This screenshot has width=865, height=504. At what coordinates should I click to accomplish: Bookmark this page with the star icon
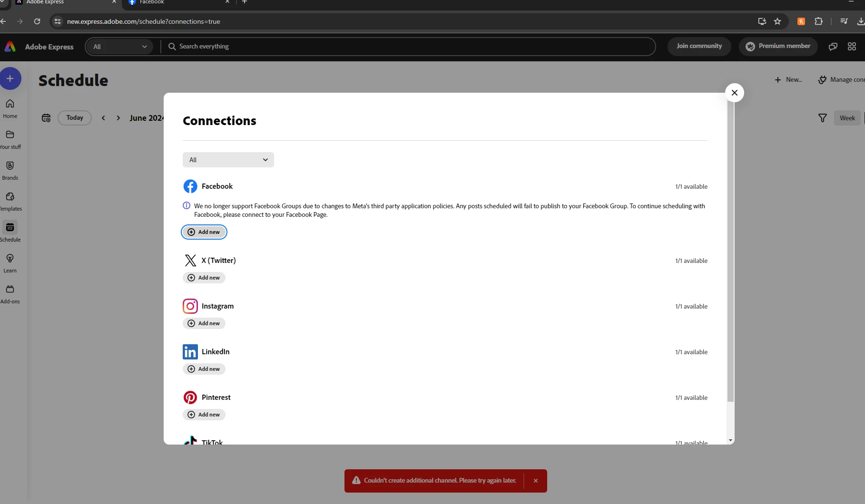tap(777, 21)
